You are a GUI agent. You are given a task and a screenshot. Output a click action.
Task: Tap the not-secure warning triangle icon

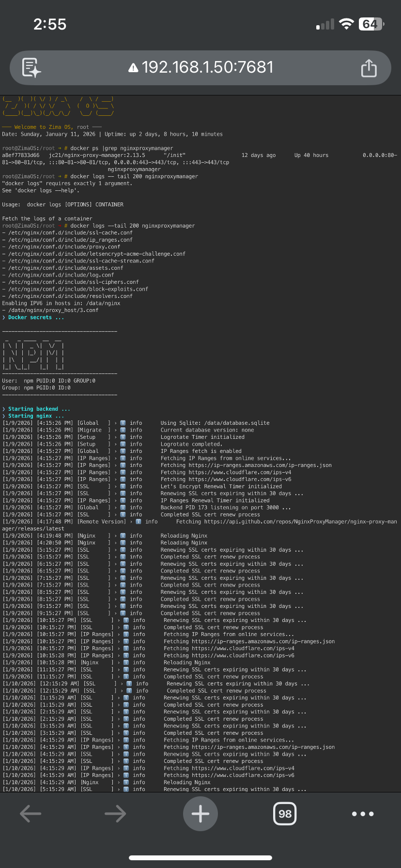point(133,68)
